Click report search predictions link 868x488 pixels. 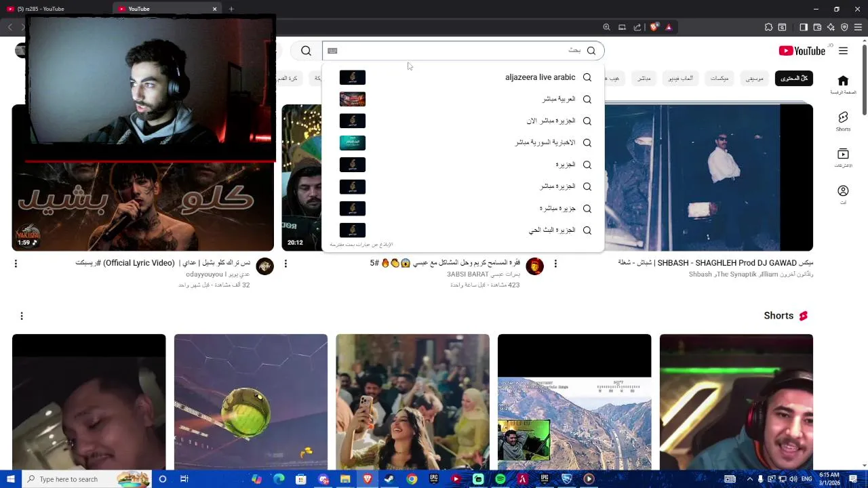coord(361,245)
